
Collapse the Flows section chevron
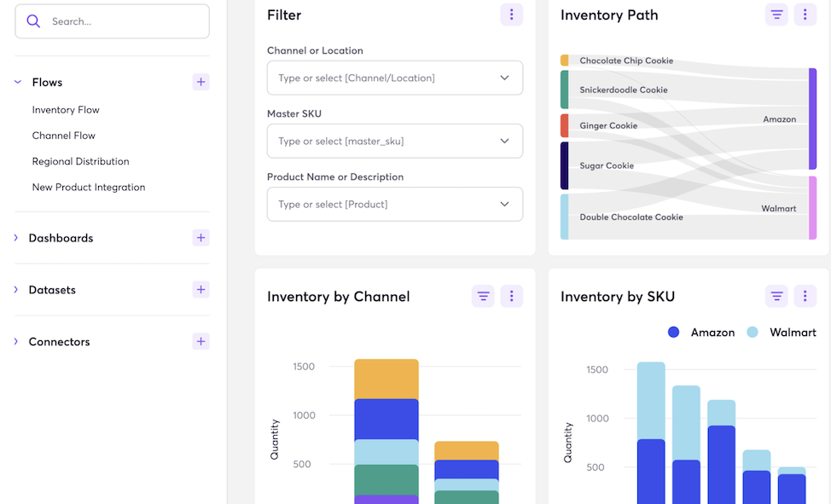17,82
